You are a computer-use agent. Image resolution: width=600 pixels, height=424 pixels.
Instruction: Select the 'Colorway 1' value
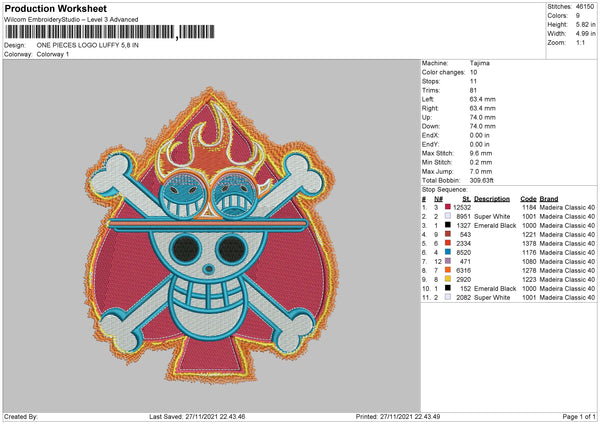tap(53, 54)
